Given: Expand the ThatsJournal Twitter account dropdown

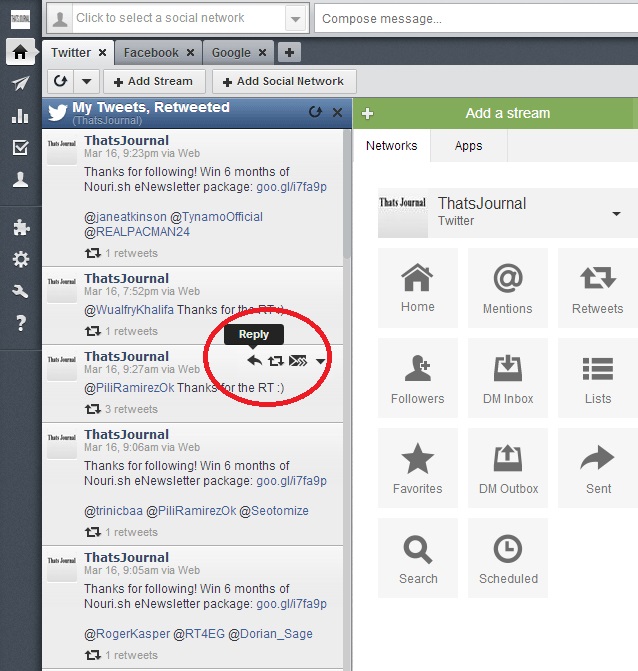Looking at the screenshot, I should (x=616, y=214).
